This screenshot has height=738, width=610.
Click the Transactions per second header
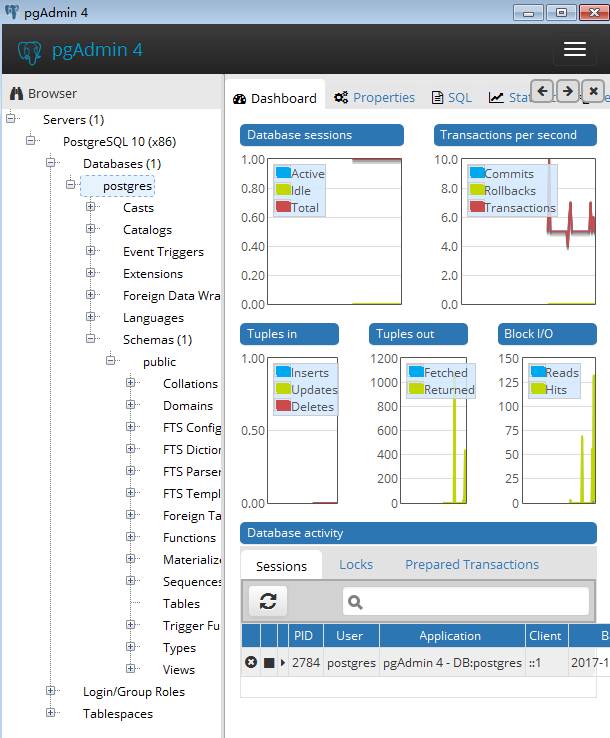click(515, 135)
